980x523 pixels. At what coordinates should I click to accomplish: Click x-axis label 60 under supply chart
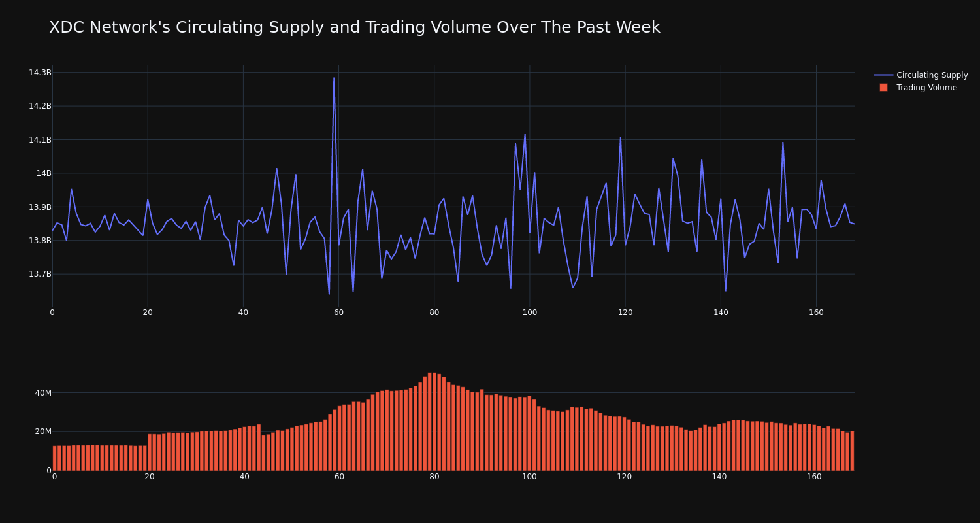click(x=338, y=312)
